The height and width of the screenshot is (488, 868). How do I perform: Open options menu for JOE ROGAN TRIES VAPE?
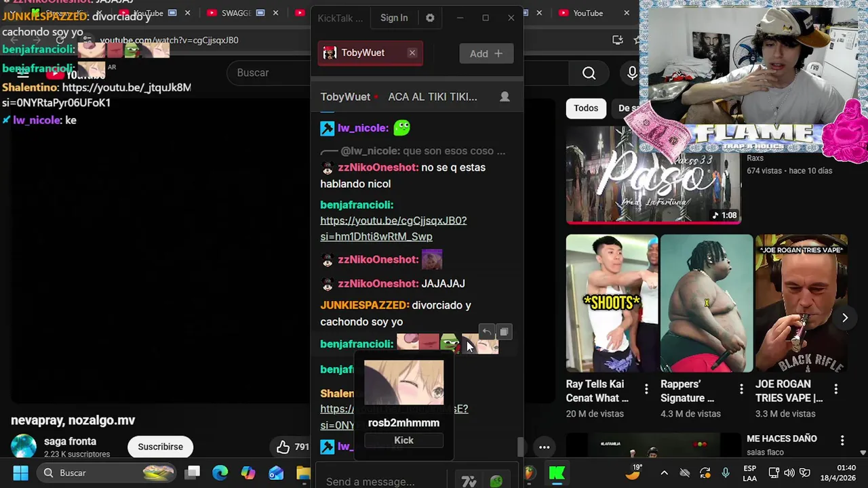[x=836, y=389]
